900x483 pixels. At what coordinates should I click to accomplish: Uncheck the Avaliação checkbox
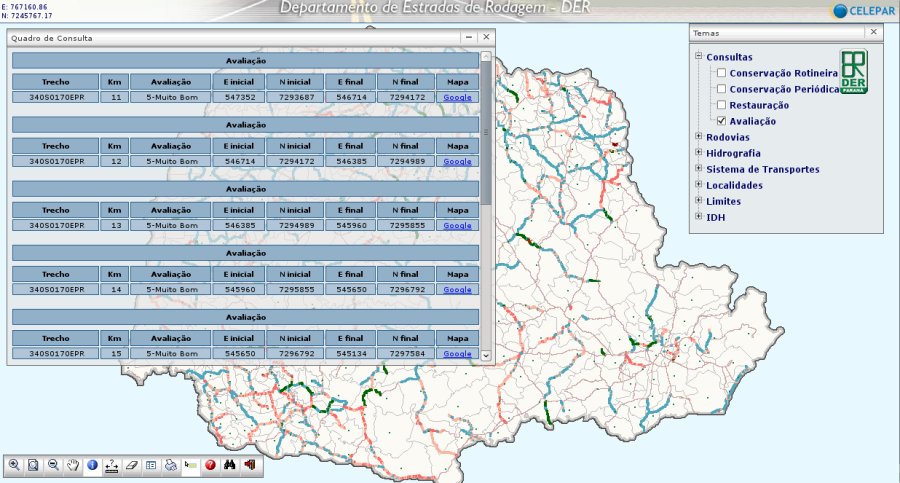721,121
